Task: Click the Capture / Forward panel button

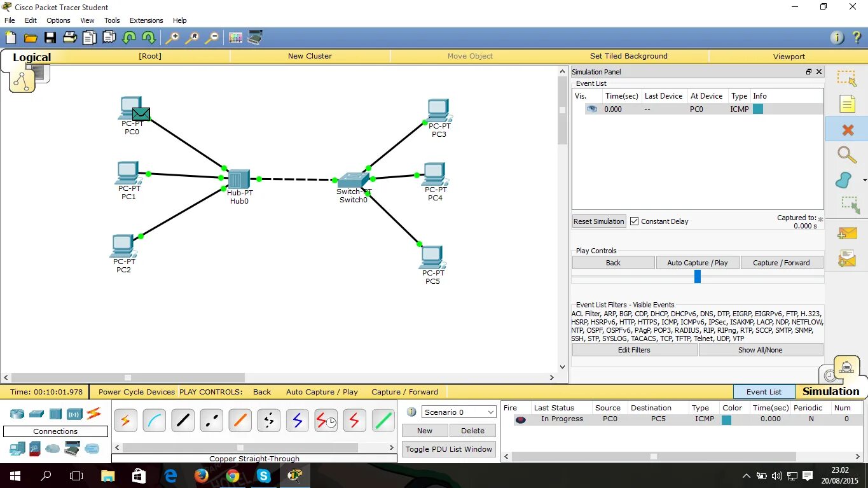Action: [x=782, y=263]
